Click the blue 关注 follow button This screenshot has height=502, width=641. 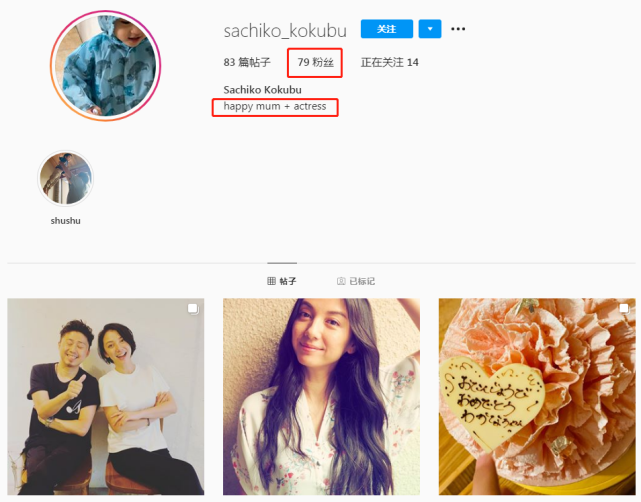pos(386,29)
